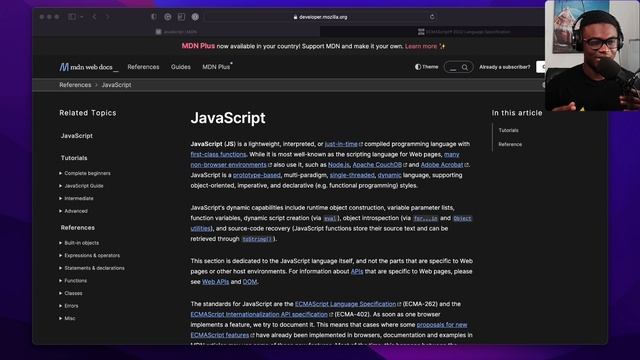Viewport: 640px width, 360px height.
Task: Open the MDN Plus menu in the header
Action: coord(217,67)
